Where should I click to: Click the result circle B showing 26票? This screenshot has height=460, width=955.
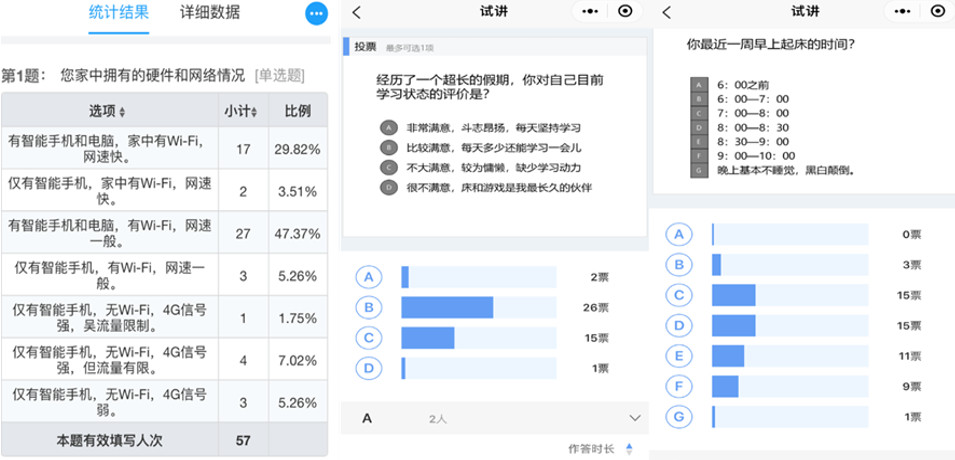pyautogui.click(x=370, y=307)
